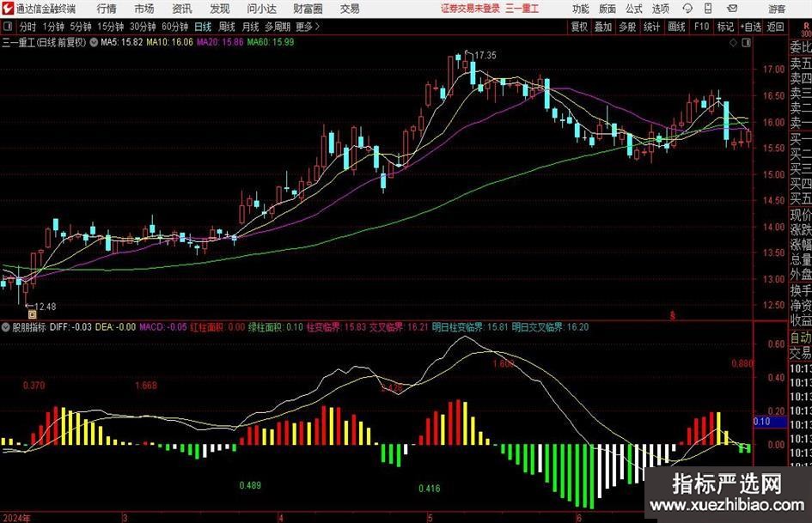
Task: Click the 12.48 low price label
Action: 45,307
